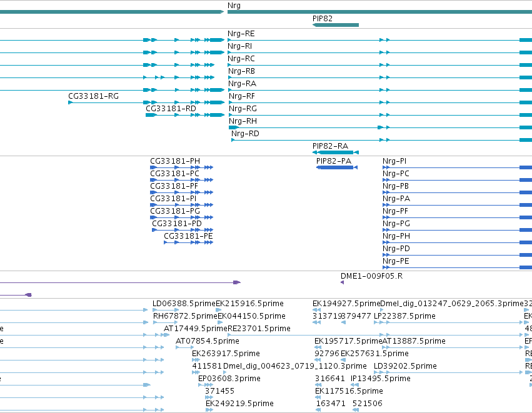
Task: Click the CG33181-PE protein label
Action: pos(188,236)
